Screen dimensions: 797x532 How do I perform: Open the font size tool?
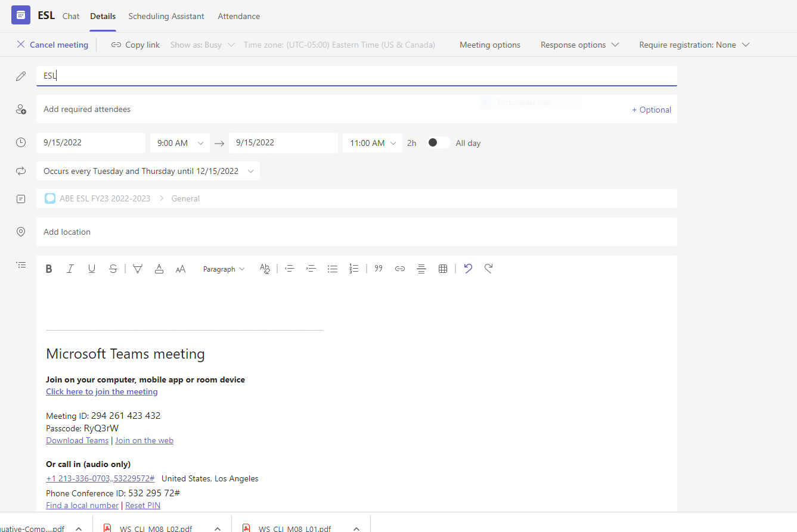(181, 269)
